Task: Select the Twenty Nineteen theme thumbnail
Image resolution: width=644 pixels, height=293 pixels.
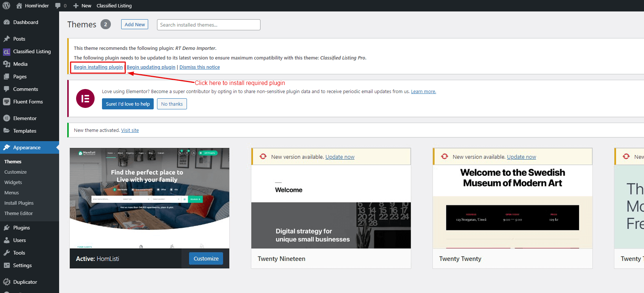Action: pos(331,207)
